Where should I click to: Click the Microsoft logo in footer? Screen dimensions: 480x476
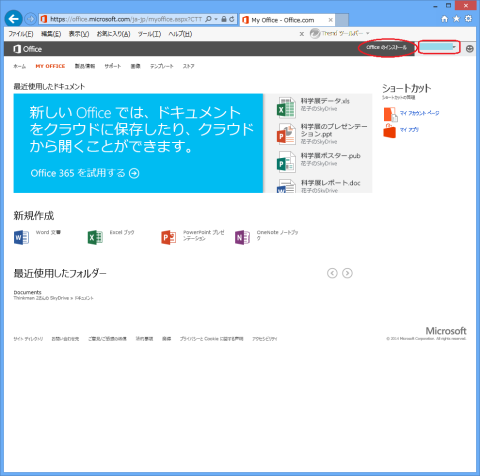coord(446,331)
